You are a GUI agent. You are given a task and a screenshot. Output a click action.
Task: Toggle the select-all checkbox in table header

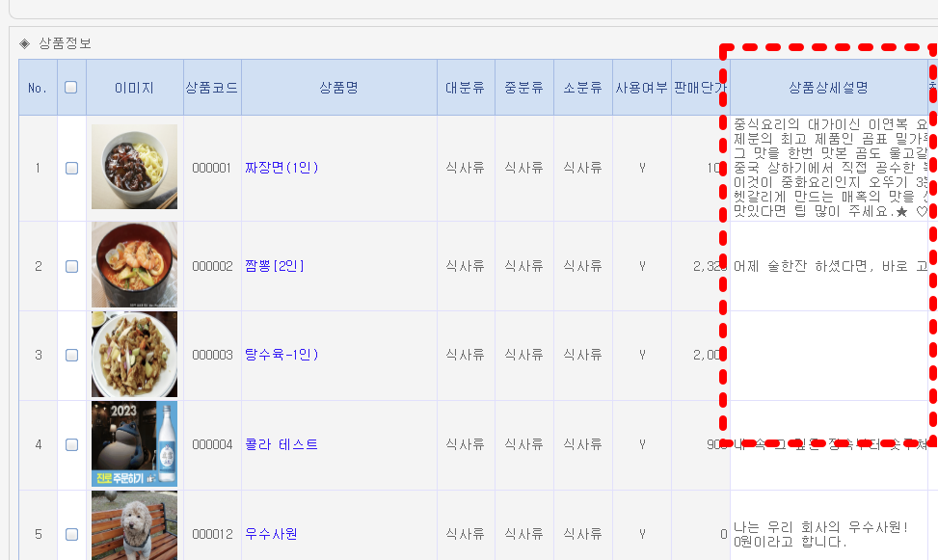(x=70, y=88)
